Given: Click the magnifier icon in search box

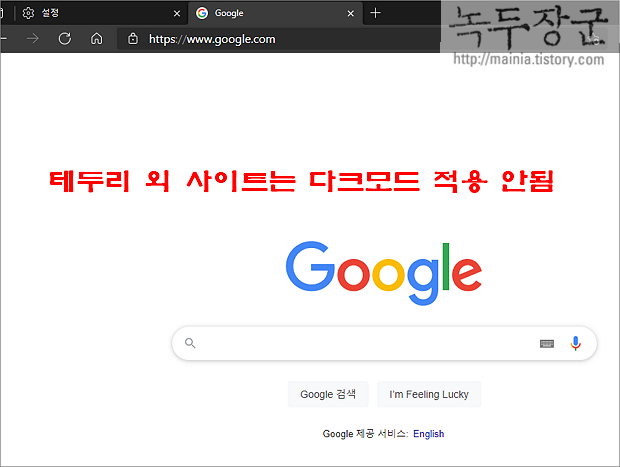Looking at the screenshot, I should coord(190,343).
